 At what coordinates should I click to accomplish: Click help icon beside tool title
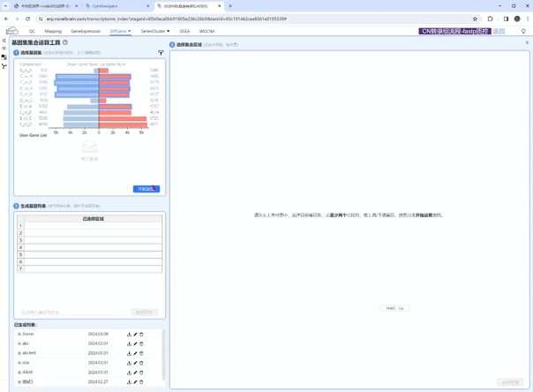[x=65, y=42]
